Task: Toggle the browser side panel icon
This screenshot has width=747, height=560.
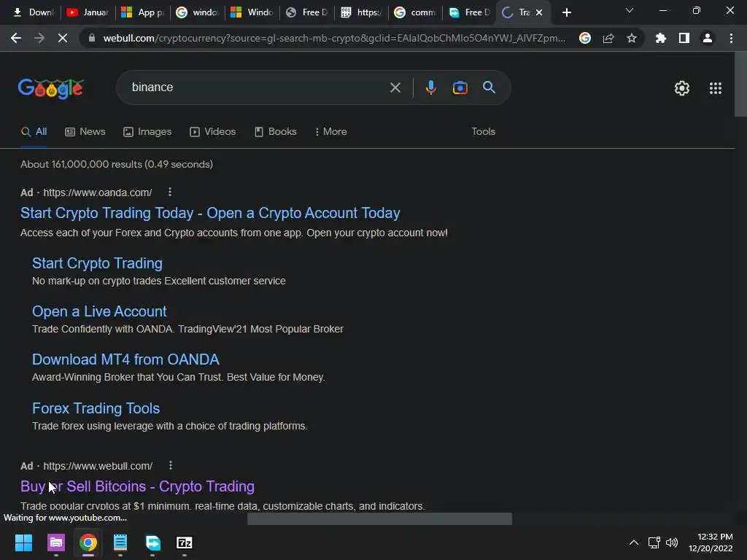Action: click(x=684, y=38)
